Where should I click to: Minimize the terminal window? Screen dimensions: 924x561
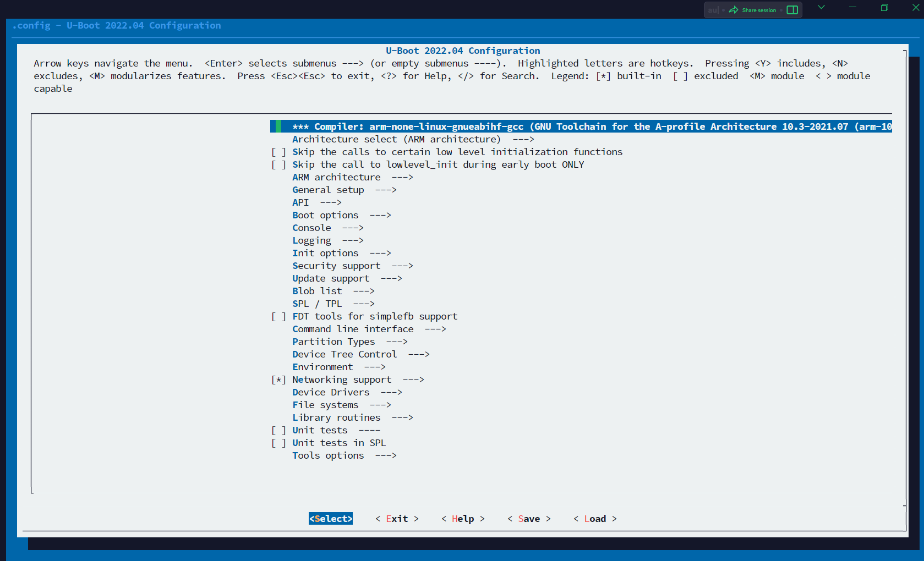[852, 7]
